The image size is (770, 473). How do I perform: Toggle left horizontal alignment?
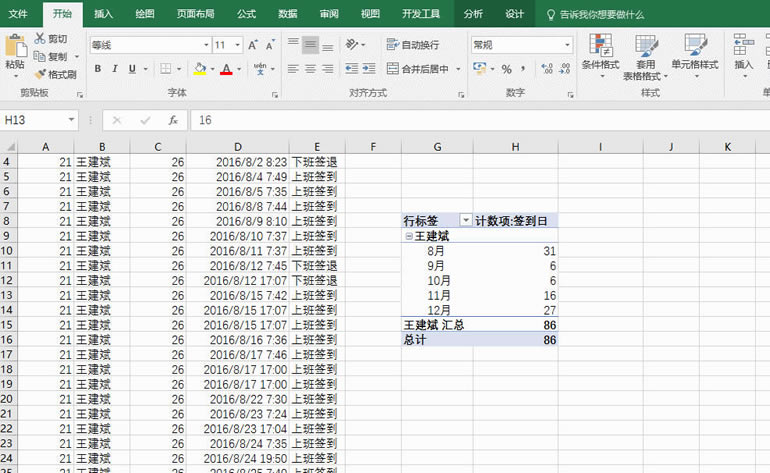pyautogui.click(x=293, y=69)
